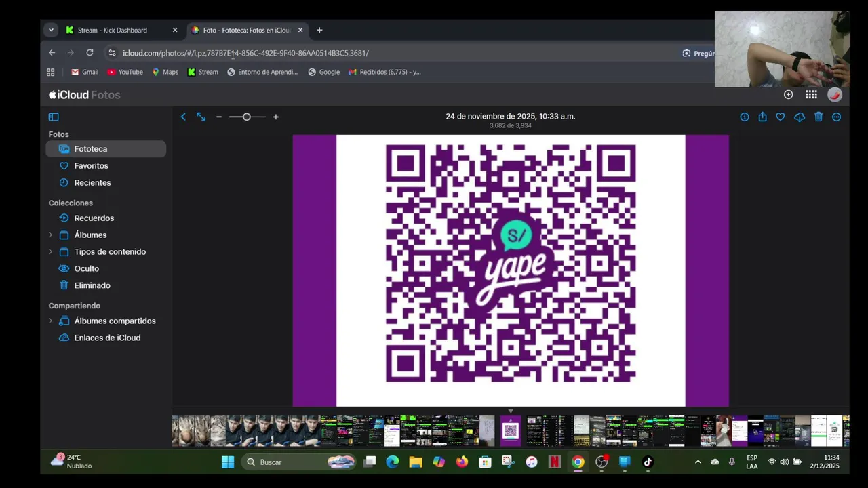Expand Tipos de contenido chevron
This screenshot has height=488, width=868.
(50, 252)
